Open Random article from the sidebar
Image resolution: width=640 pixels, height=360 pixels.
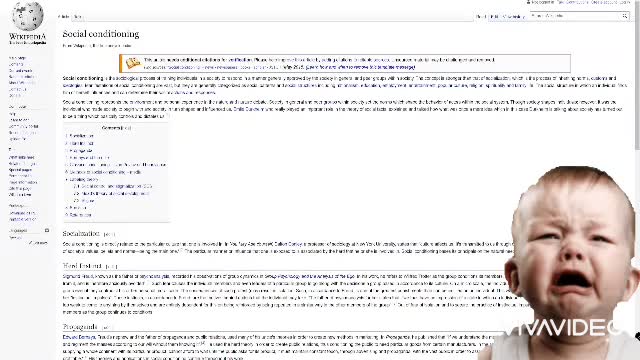point(21,77)
